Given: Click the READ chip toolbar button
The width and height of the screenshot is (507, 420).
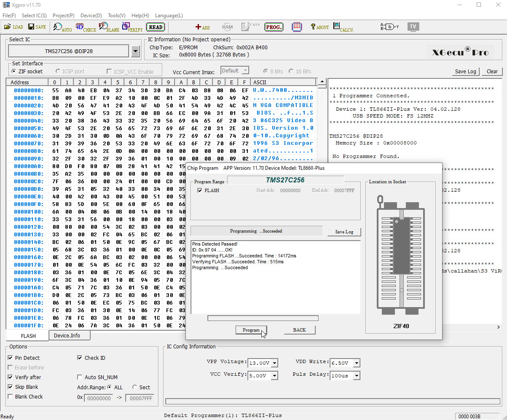Looking at the screenshot, I should pos(156,27).
